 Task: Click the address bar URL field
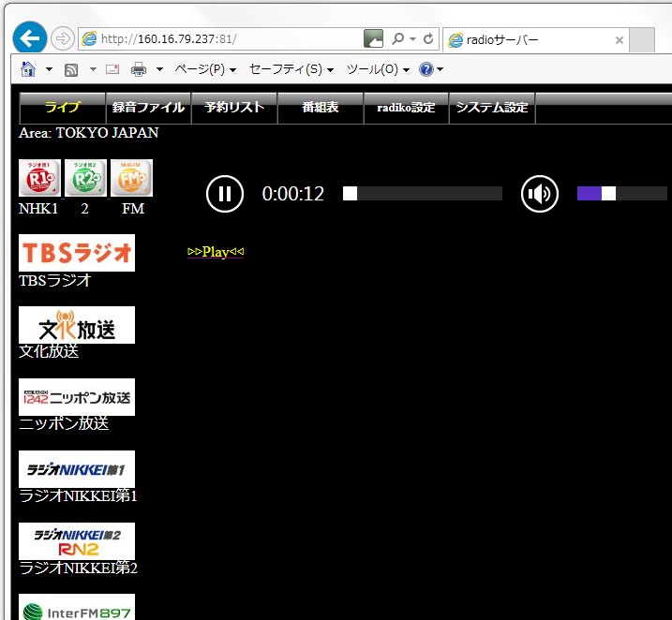[x=220, y=39]
